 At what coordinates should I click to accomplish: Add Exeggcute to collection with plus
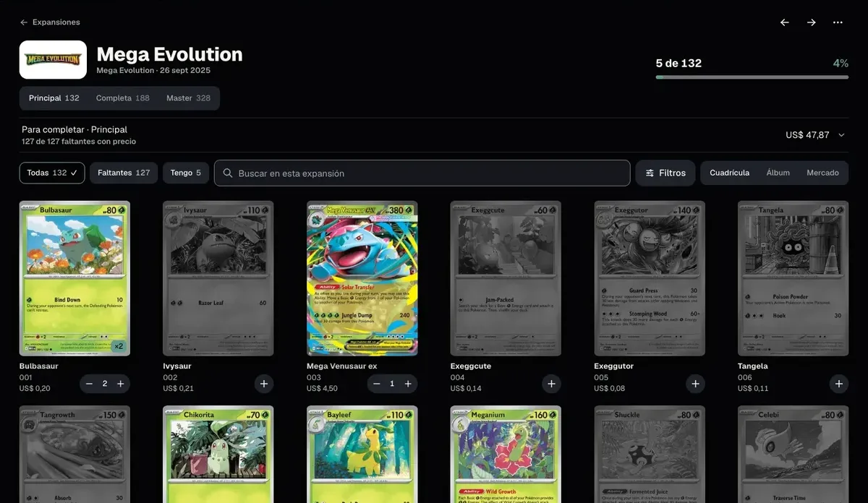coord(551,384)
